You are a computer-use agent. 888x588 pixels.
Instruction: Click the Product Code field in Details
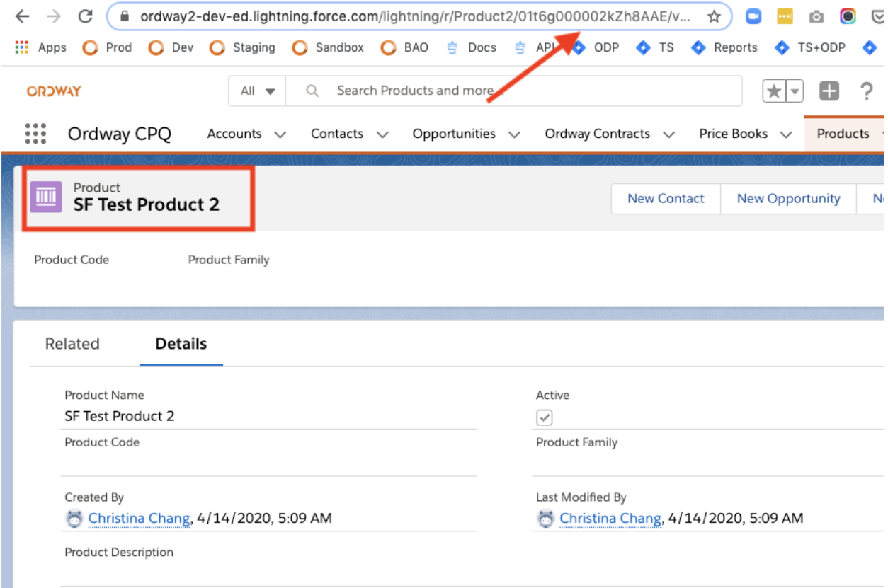(x=269, y=454)
